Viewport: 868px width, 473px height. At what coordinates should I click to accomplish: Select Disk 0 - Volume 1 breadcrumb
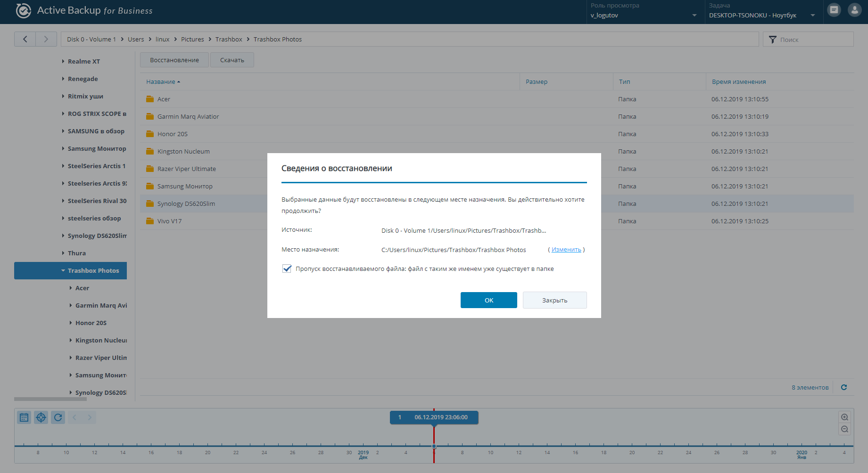(x=91, y=39)
